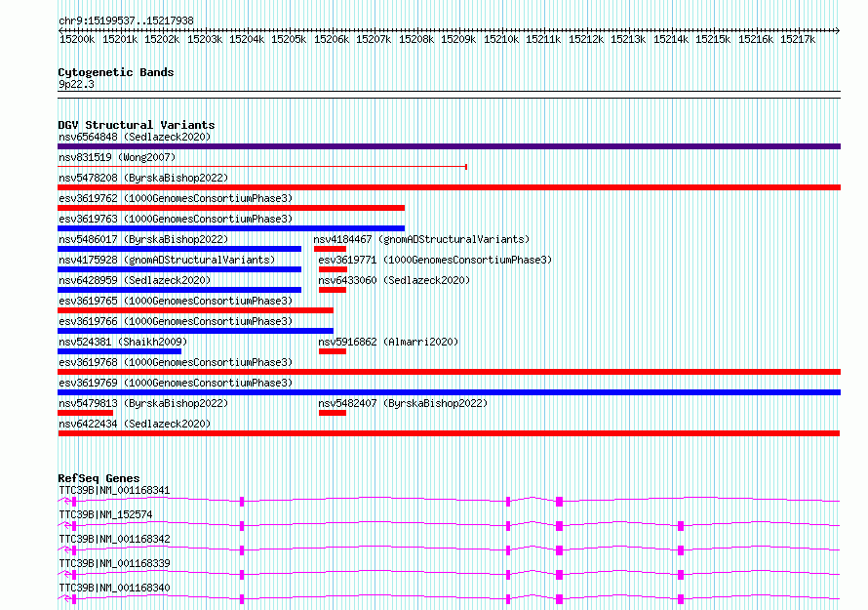Screen dimensions: 868x610
Task: Open nsv5478208 (ByrskaBishop2022) variant label
Action: pyautogui.click(x=143, y=178)
